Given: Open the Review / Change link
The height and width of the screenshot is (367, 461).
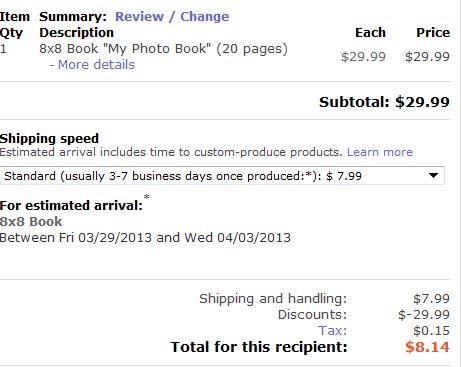Looking at the screenshot, I should tap(172, 17).
